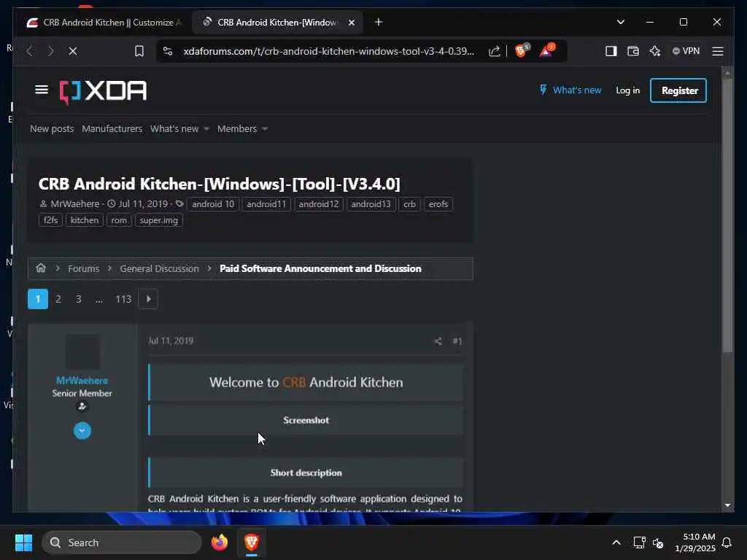
Task: Open the muted volume tray icon
Action: 658,542
